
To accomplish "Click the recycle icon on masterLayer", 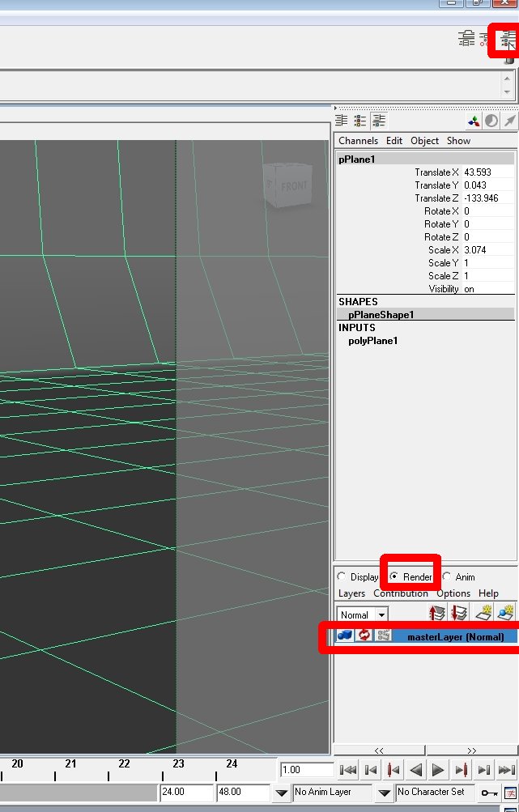I will (364, 636).
